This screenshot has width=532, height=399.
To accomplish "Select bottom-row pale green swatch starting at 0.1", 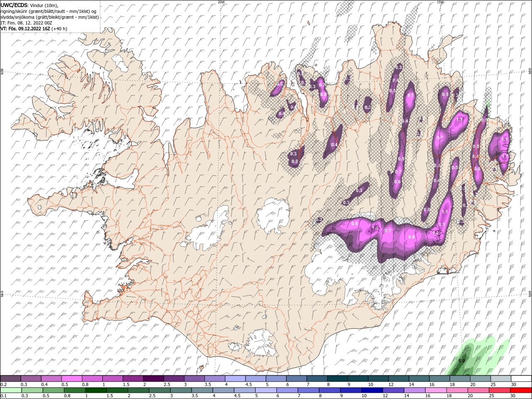I will (x=10, y=390).
